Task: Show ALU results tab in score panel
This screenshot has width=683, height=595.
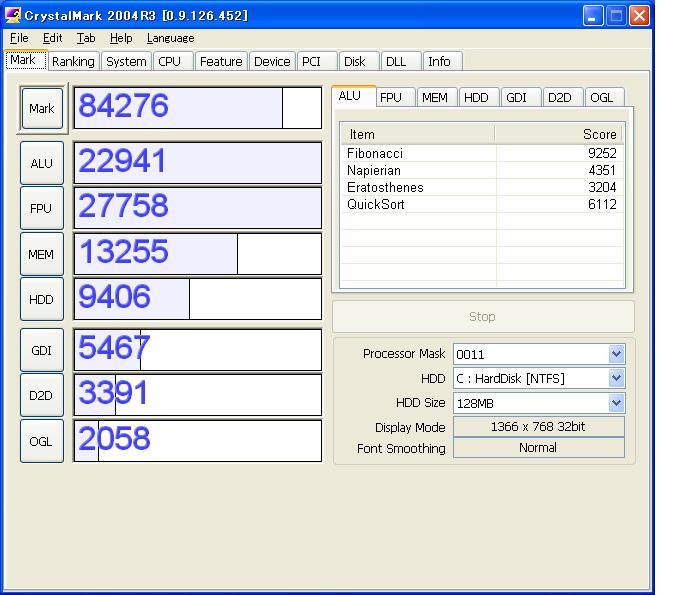Action: [x=353, y=96]
